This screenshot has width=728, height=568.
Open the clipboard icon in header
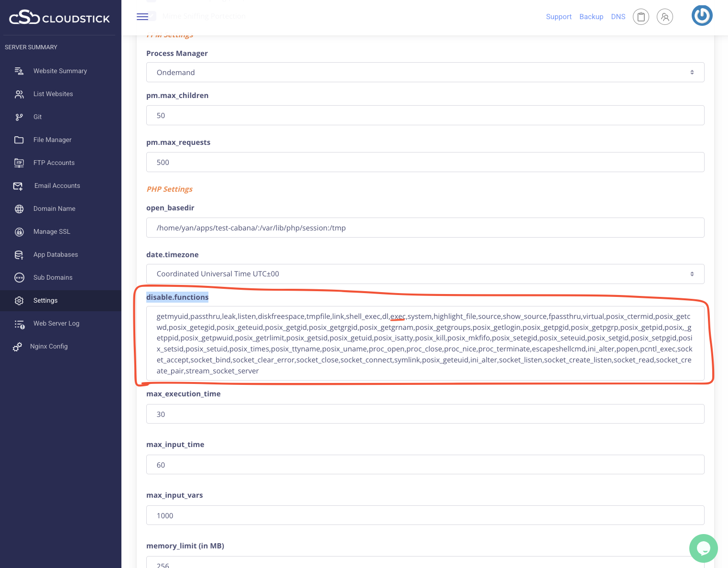click(x=641, y=17)
